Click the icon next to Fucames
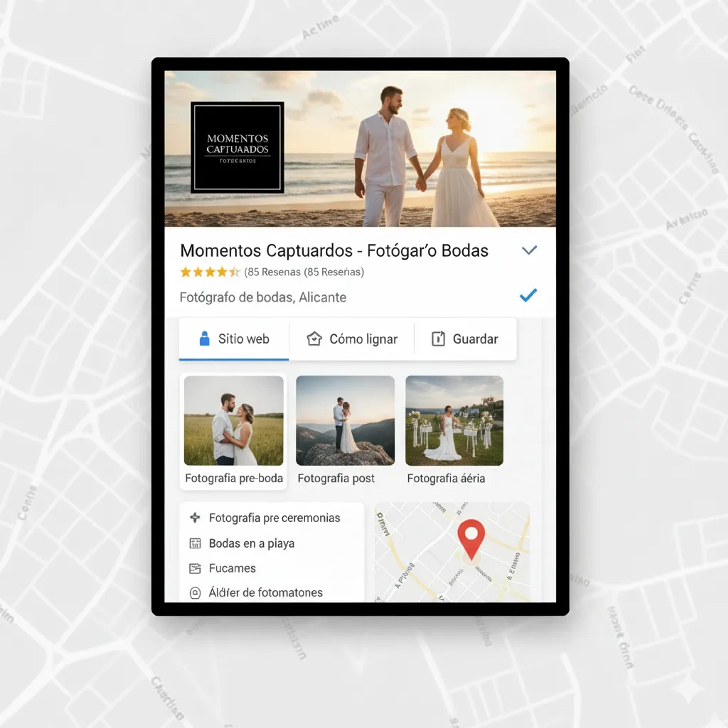This screenshot has width=728, height=728. [195, 568]
